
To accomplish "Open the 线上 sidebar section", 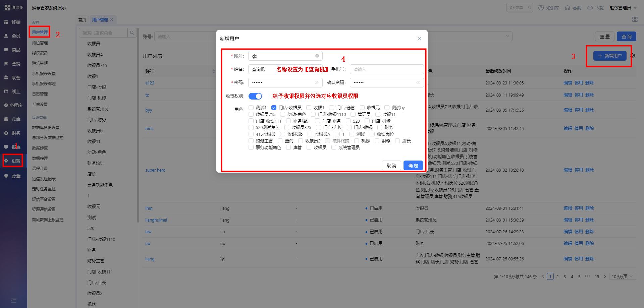I will click(x=13, y=91).
